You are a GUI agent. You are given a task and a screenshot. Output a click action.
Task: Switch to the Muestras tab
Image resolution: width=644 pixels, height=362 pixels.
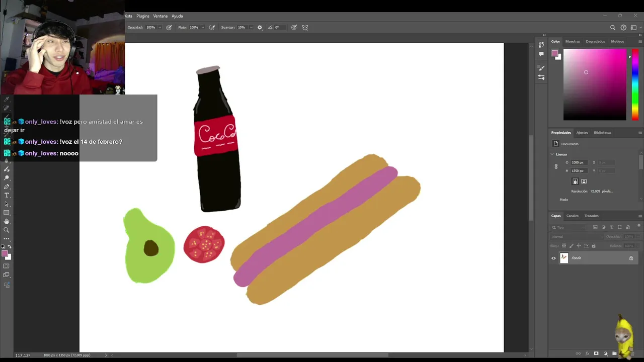point(573,41)
